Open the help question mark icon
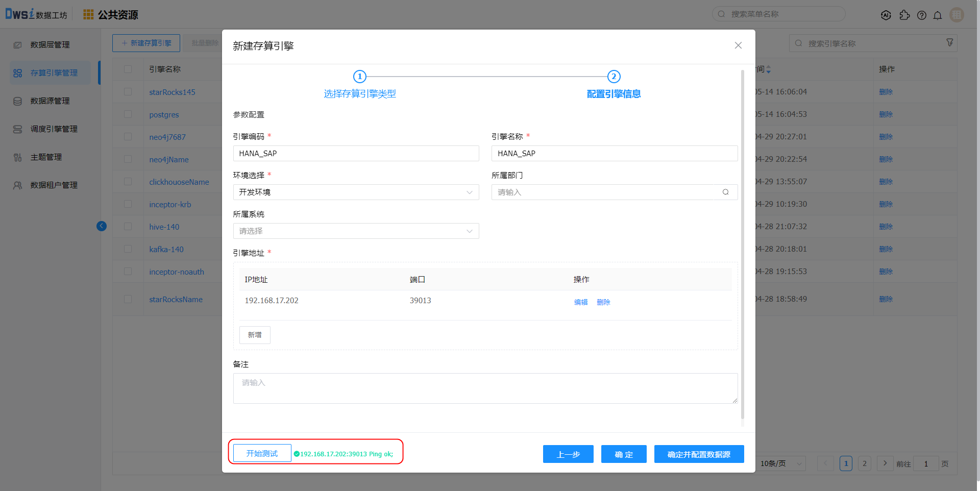Viewport: 980px width, 491px height. (x=921, y=15)
